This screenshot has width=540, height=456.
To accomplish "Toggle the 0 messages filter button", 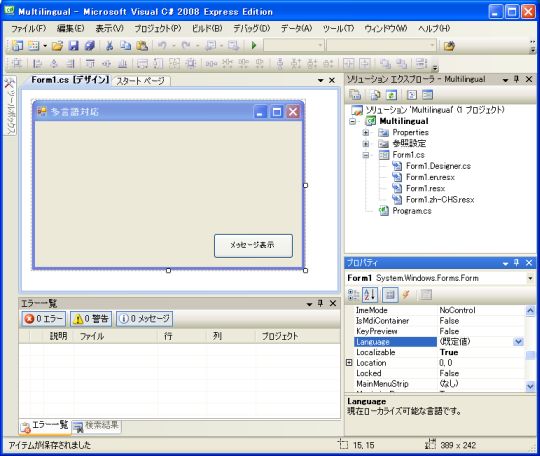I will [145, 319].
